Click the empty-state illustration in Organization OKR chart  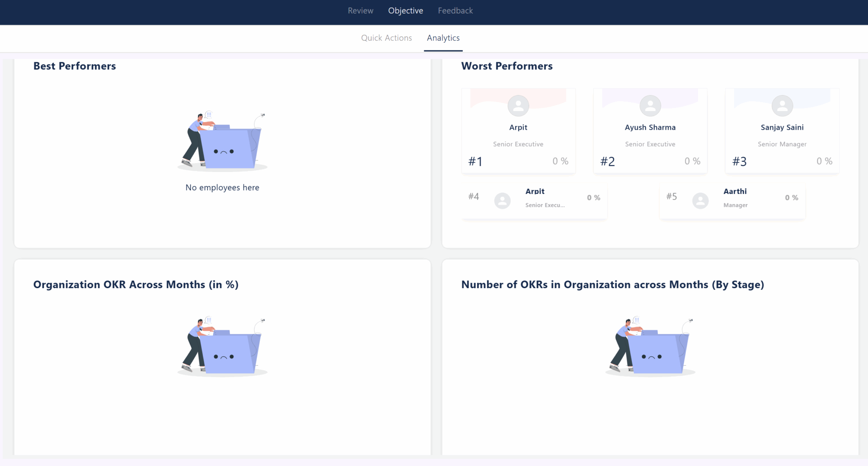point(222,345)
